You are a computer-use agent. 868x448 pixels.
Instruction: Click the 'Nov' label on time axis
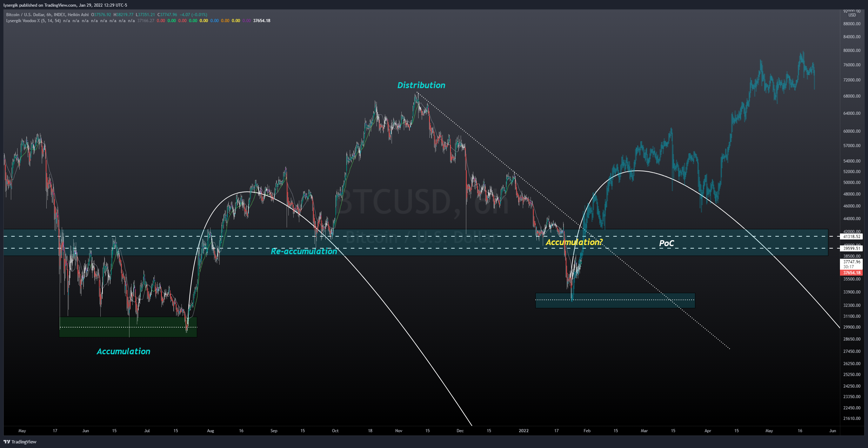pyautogui.click(x=399, y=431)
